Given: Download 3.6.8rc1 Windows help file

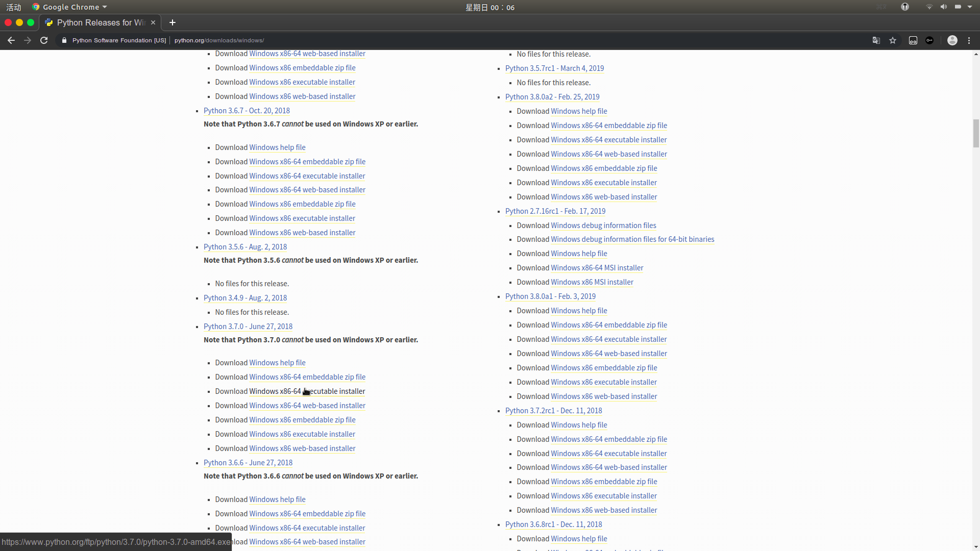Looking at the screenshot, I should coord(579,539).
